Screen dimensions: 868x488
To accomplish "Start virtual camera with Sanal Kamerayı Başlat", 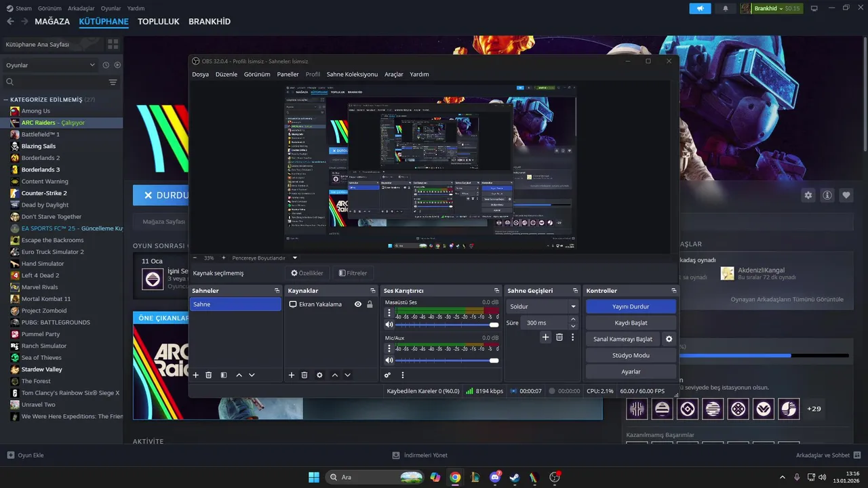I will coord(623,339).
